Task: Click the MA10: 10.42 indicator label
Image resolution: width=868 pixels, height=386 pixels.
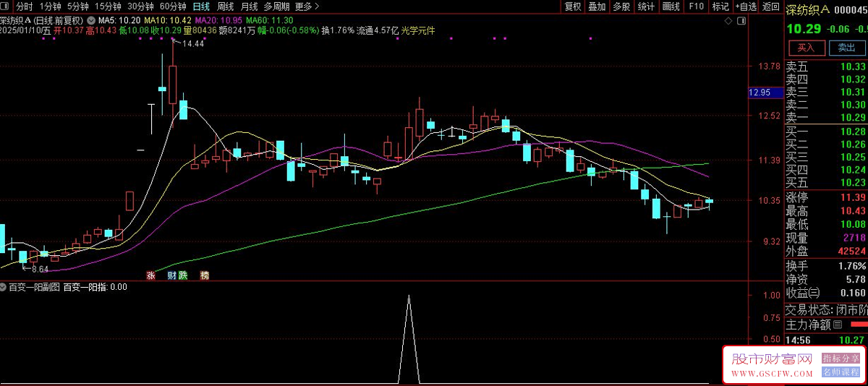Action: coord(168,20)
